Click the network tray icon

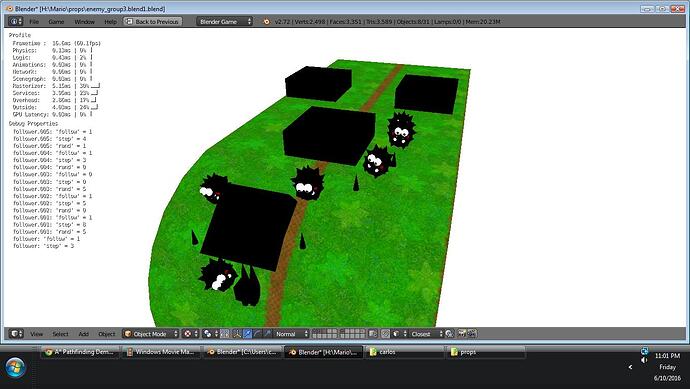point(644,351)
